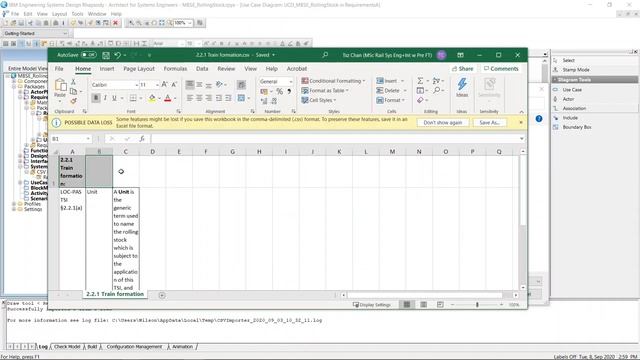Click the Cut scissors icon
This screenshot has width=640, height=360.
tap(73, 82)
